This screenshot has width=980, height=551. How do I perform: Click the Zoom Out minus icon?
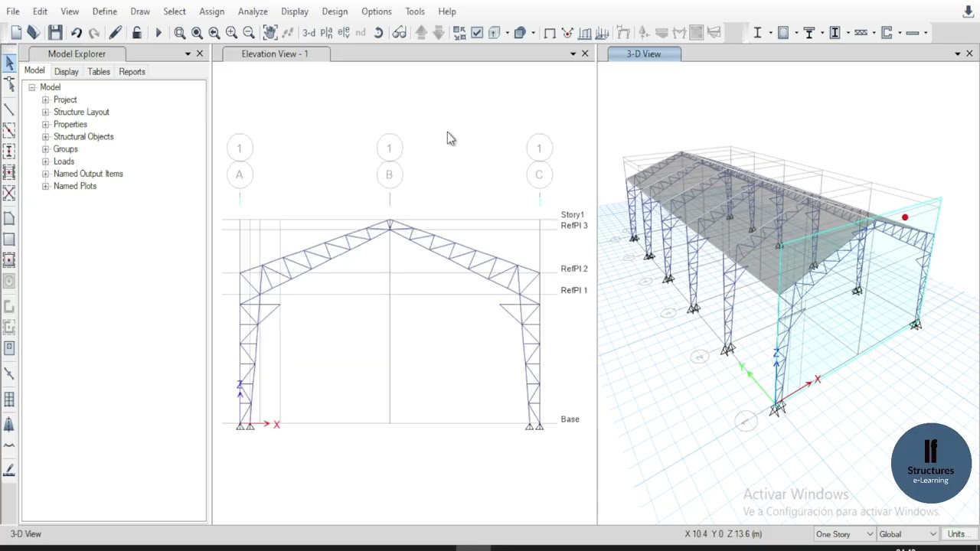(x=249, y=32)
